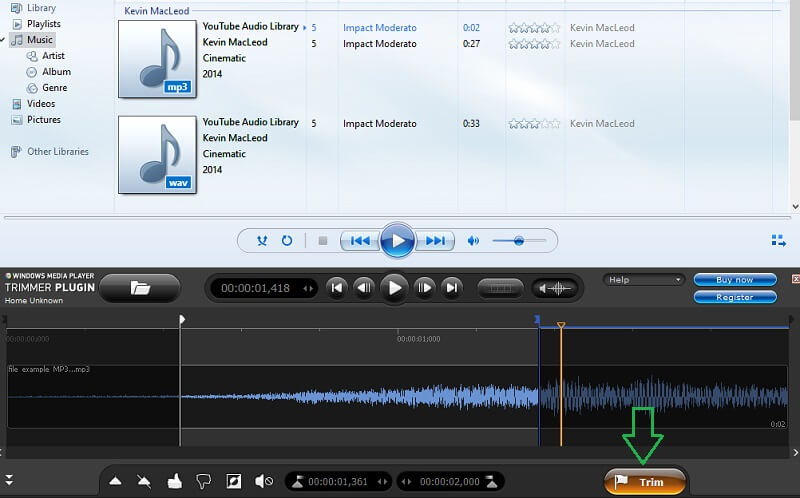800x498 pixels.
Task: Click the orange playhead marker on timeline
Action: coord(561,325)
